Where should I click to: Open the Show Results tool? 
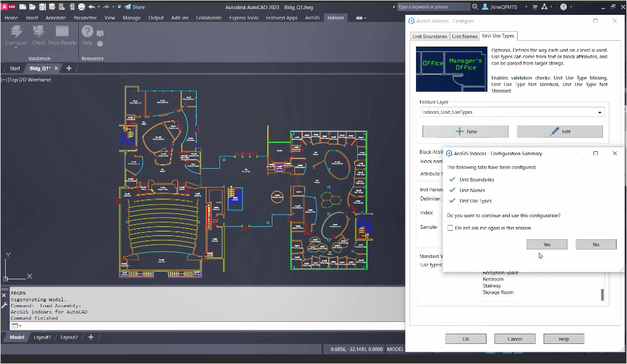pyautogui.click(x=62, y=32)
